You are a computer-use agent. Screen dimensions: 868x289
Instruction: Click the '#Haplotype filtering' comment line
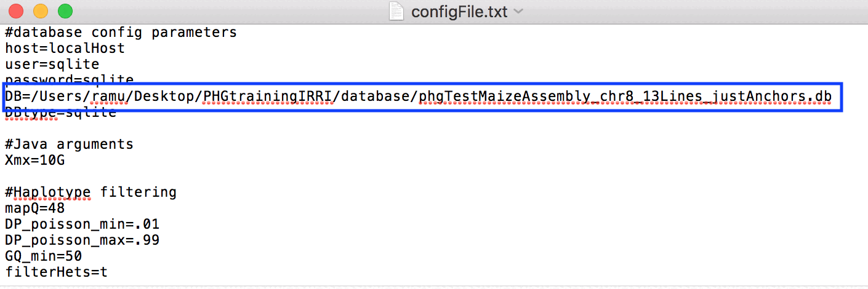click(x=90, y=192)
